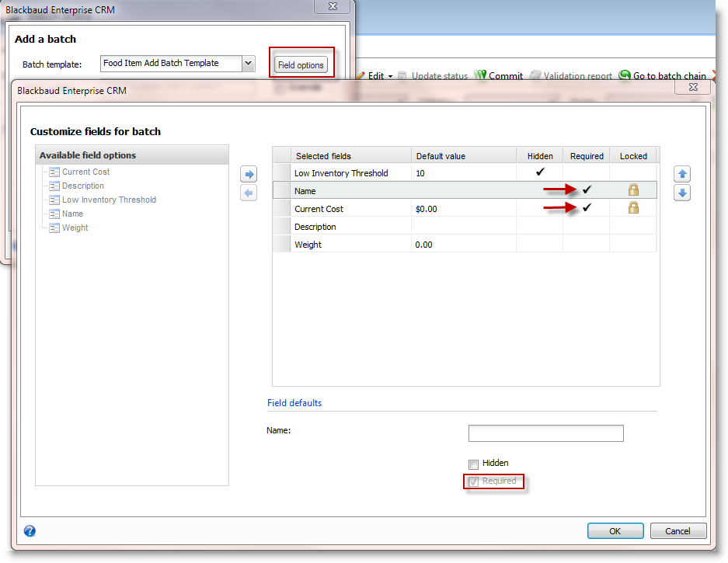The width and height of the screenshot is (728, 563).
Task: Select Weight in available field options
Action: (75, 228)
